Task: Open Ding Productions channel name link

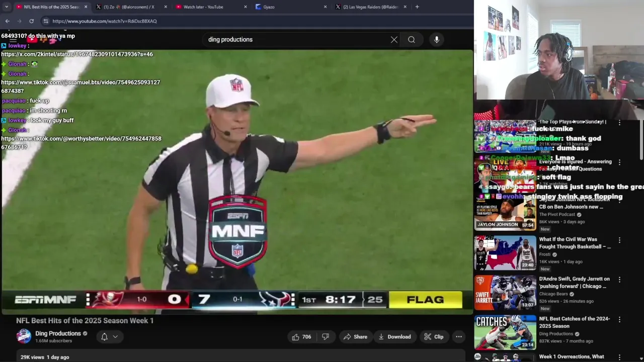Action: (x=58, y=333)
